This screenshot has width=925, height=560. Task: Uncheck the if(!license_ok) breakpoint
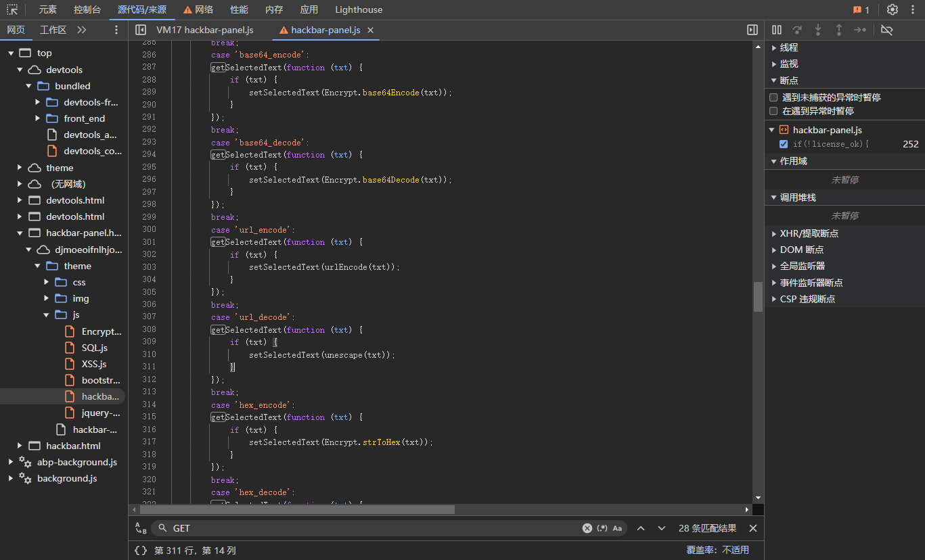point(784,144)
